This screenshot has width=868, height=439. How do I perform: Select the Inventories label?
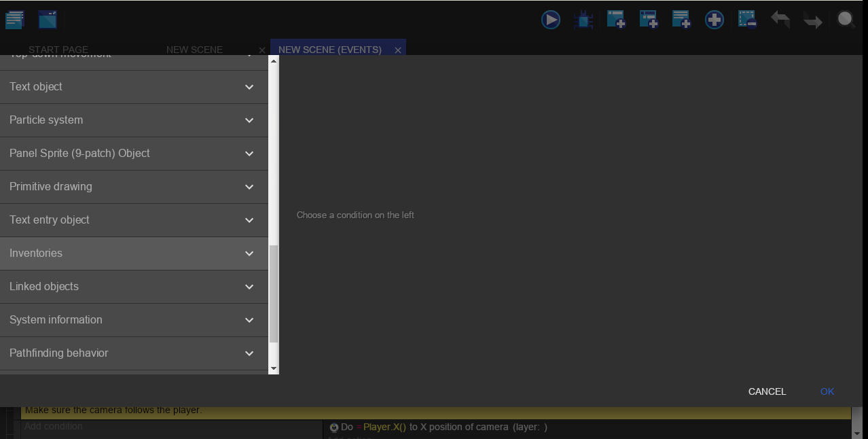tap(36, 253)
